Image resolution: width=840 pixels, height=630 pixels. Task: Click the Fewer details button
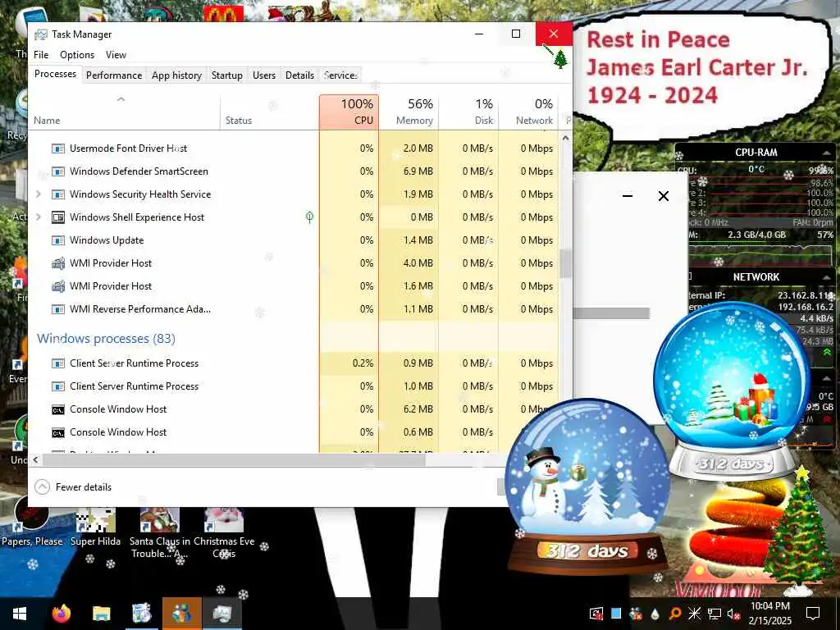73,487
